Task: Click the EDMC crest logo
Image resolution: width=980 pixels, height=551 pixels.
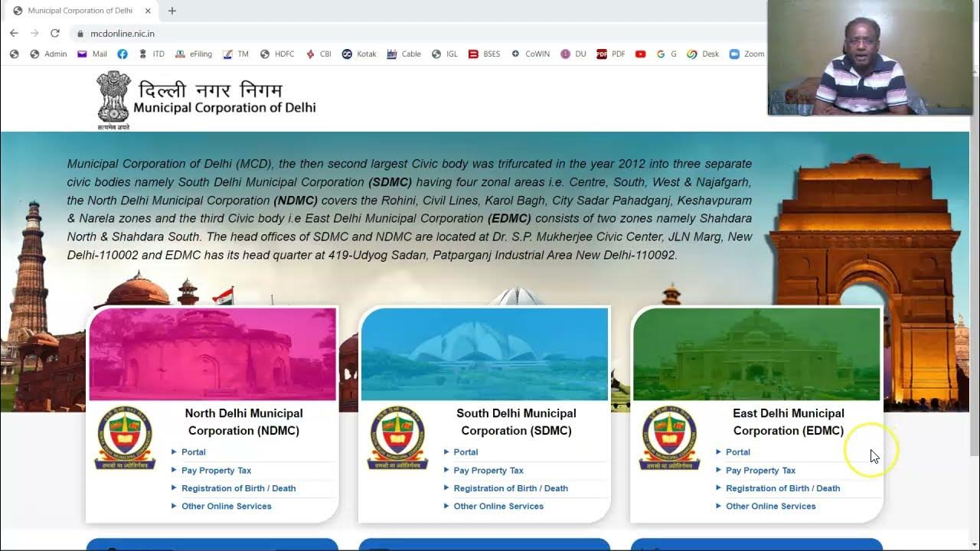Action: pyautogui.click(x=669, y=438)
